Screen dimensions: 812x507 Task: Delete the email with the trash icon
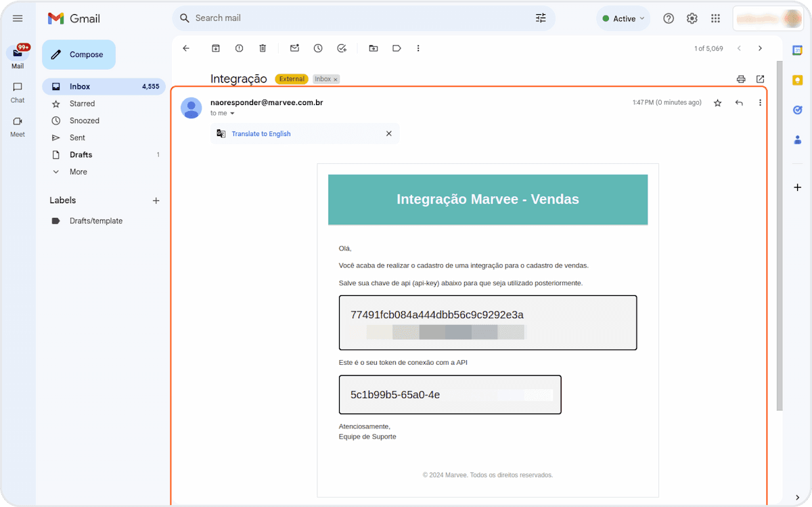[x=263, y=48]
